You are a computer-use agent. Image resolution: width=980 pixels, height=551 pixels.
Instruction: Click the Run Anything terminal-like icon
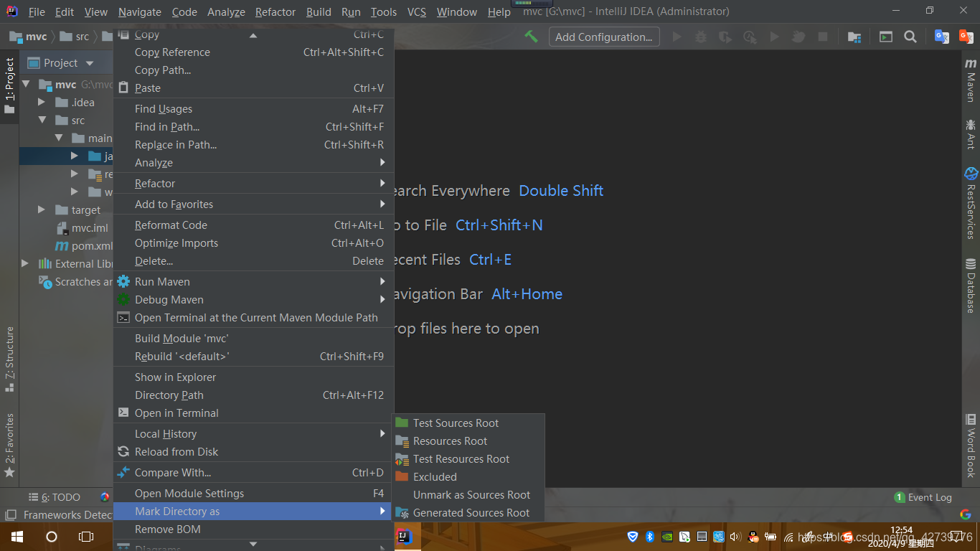pos(886,37)
